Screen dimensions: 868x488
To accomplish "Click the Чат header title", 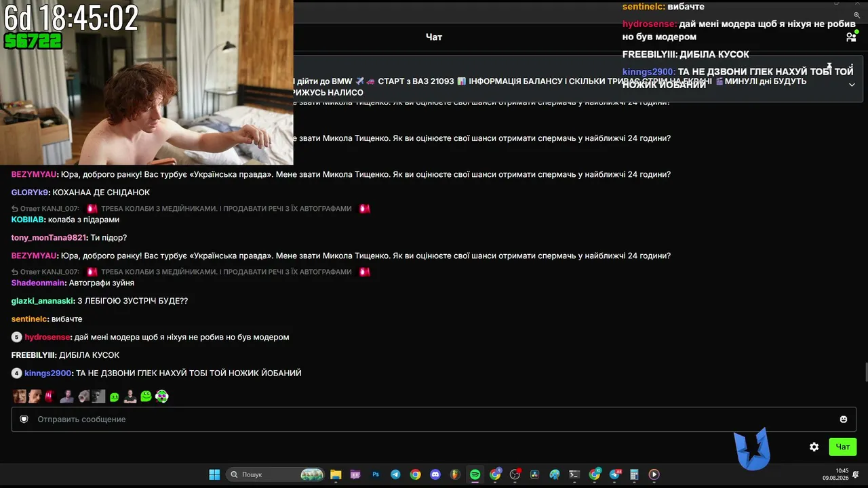I will [x=434, y=37].
